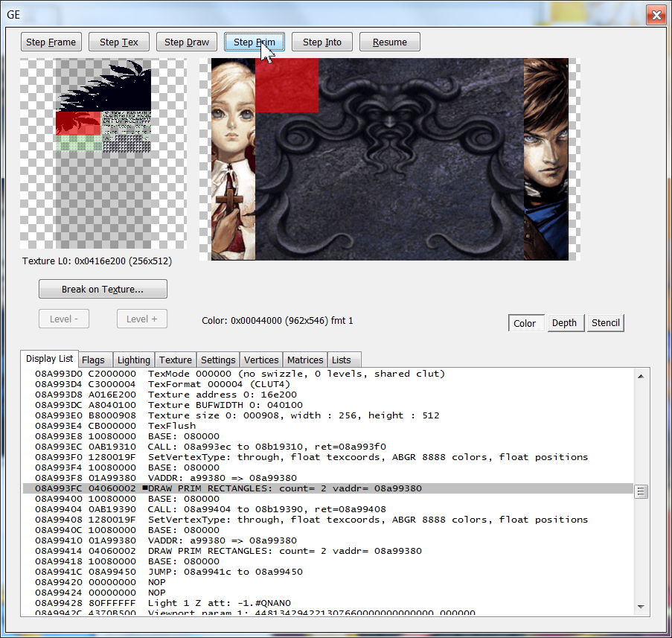Click the Step Frame button

pos(51,42)
